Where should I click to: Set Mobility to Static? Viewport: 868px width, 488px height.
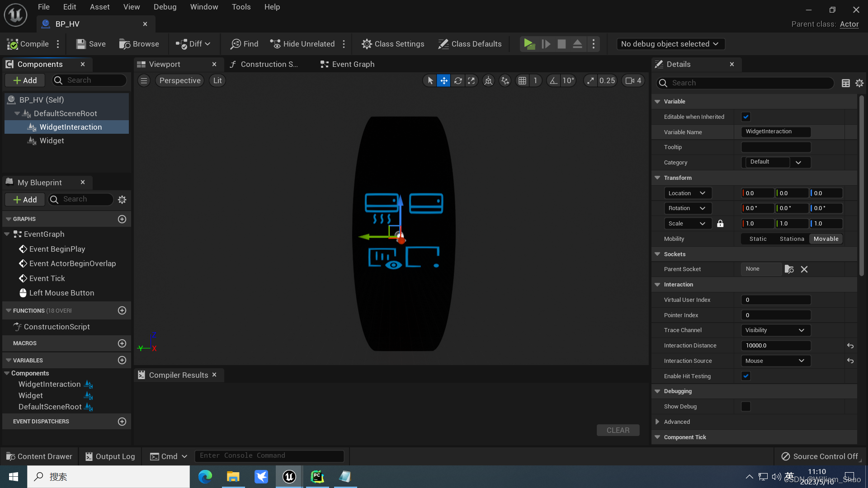(x=758, y=239)
